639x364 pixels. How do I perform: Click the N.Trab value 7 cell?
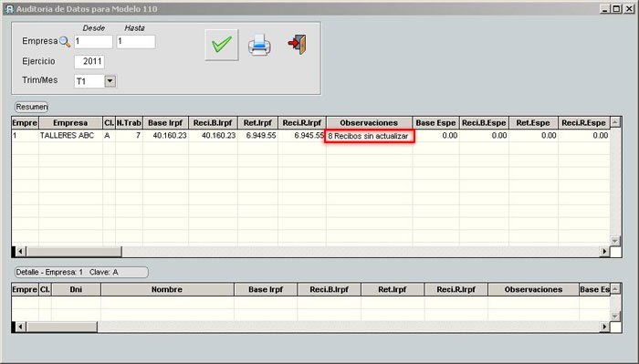click(130, 136)
